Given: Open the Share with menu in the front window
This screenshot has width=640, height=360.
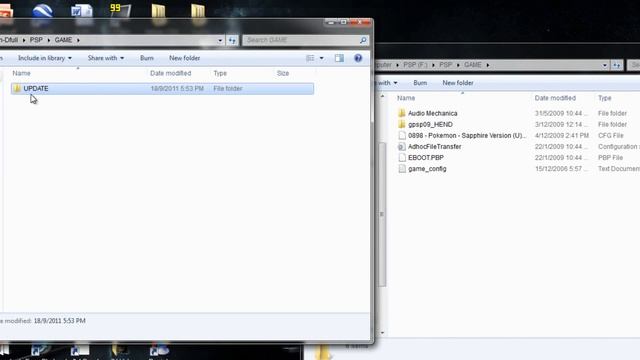Looking at the screenshot, I should pos(106,58).
